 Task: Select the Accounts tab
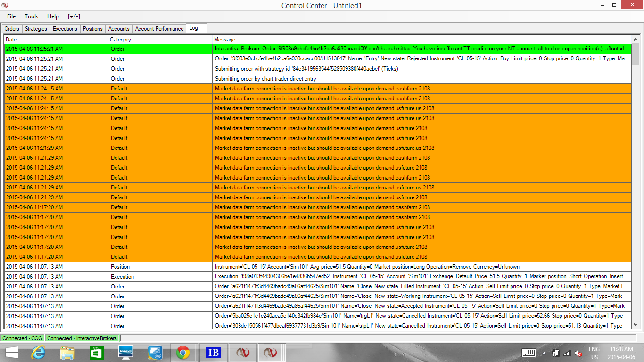click(119, 29)
